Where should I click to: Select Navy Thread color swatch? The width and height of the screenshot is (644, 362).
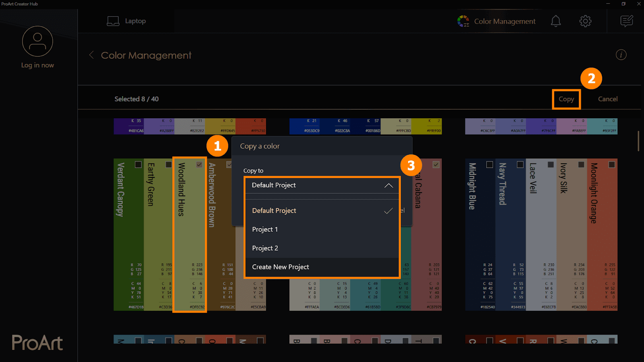click(x=511, y=234)
